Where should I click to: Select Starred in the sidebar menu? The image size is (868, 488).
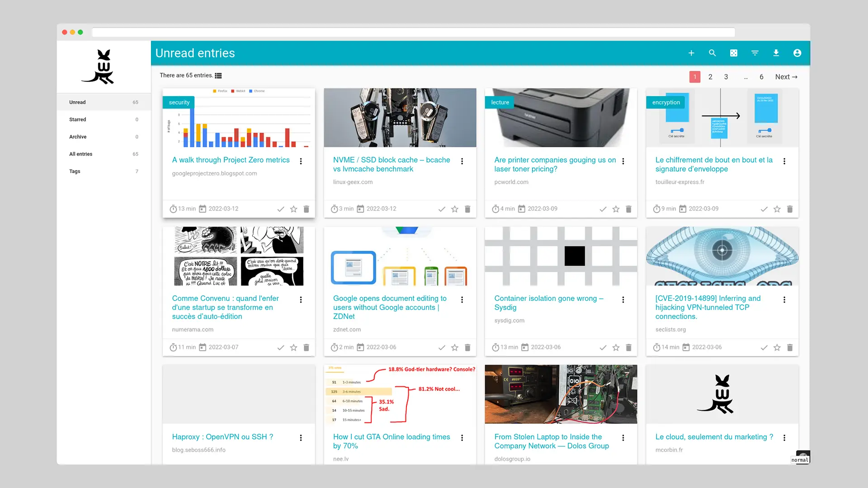104,119
